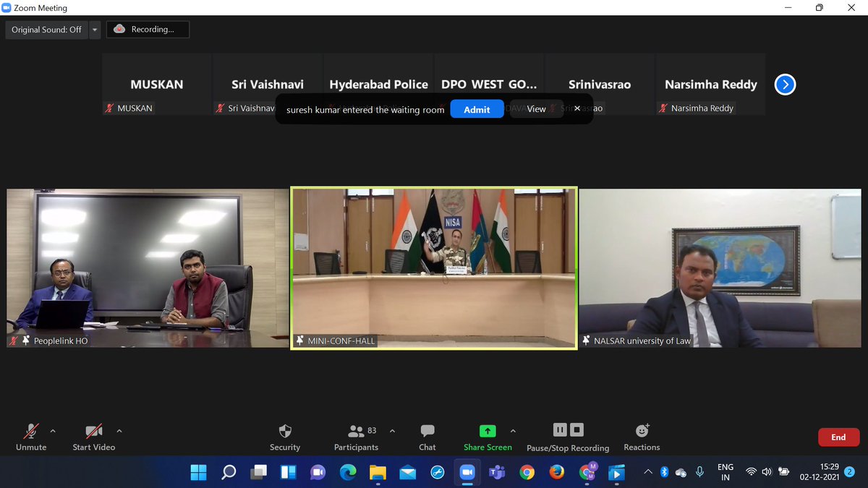This screenshot has height=488, width=868.
Task: Dismiss the waiting room notification
Action: click(x=577, y=108)
